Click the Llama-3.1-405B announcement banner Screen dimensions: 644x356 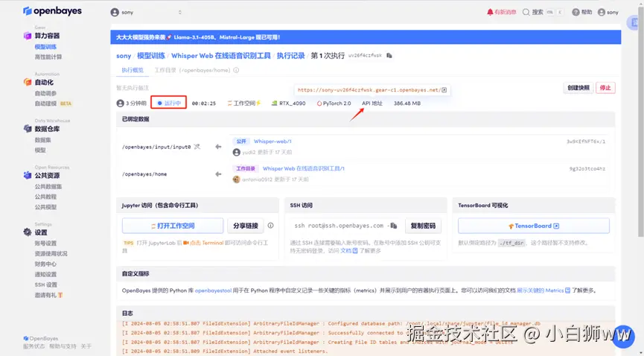tap(366, 37)
